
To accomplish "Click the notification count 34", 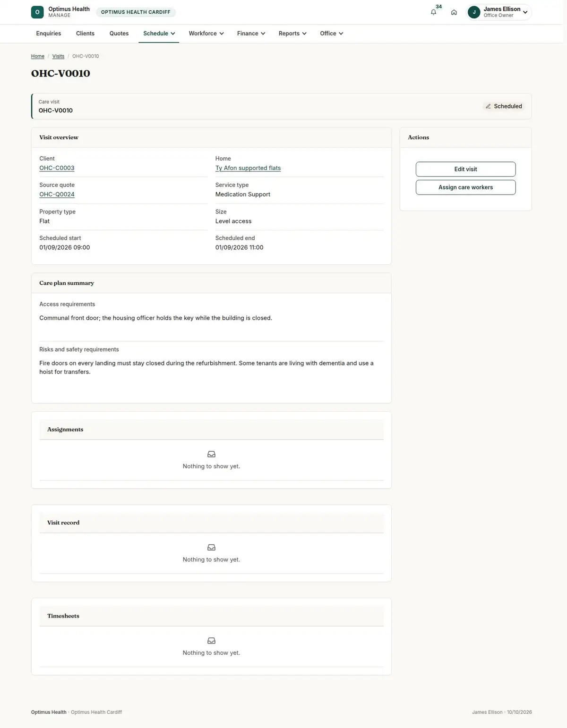I will [438, 7].
